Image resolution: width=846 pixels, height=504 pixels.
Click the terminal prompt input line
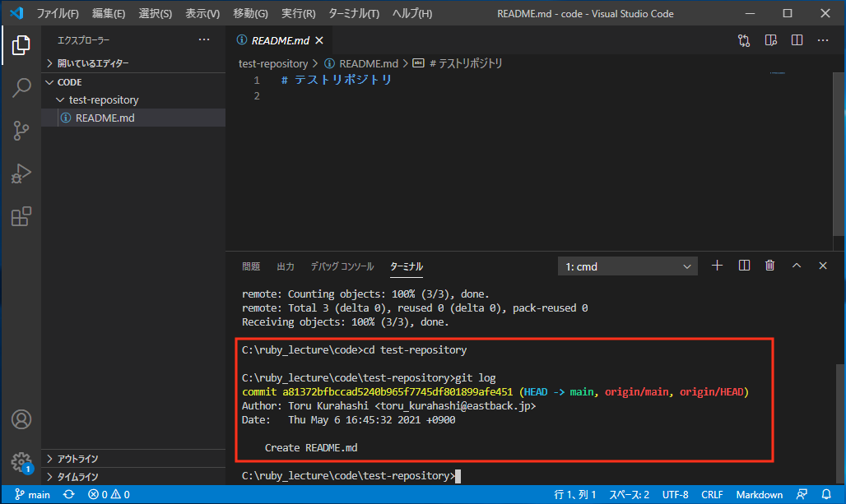(351, 475)
